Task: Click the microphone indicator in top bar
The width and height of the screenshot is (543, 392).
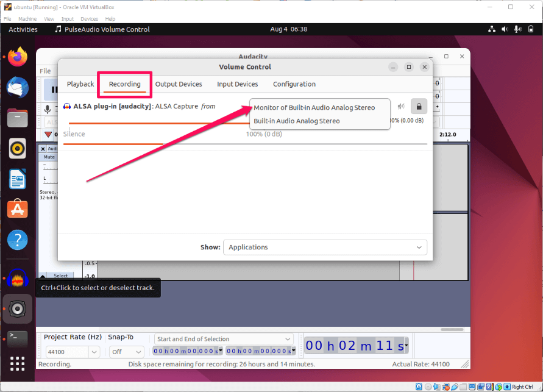Action: point(518,29)
